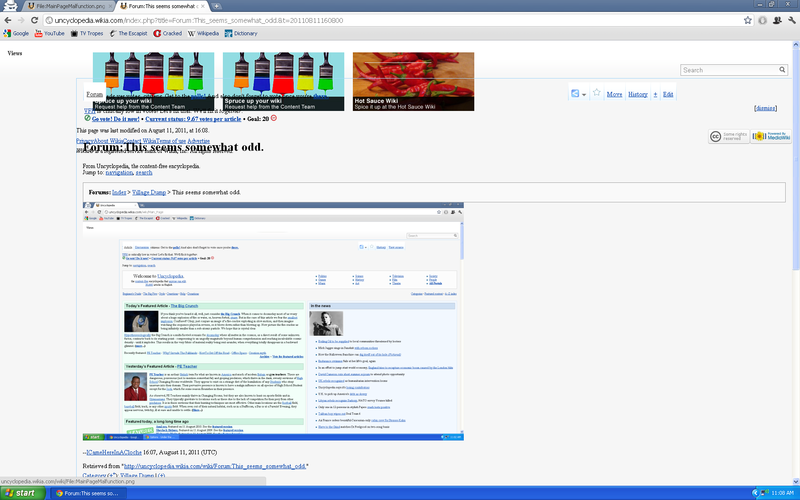
Task: Expand the share dropdown beside the watch star
Action: pyautogui.click(x=579, y=93)
